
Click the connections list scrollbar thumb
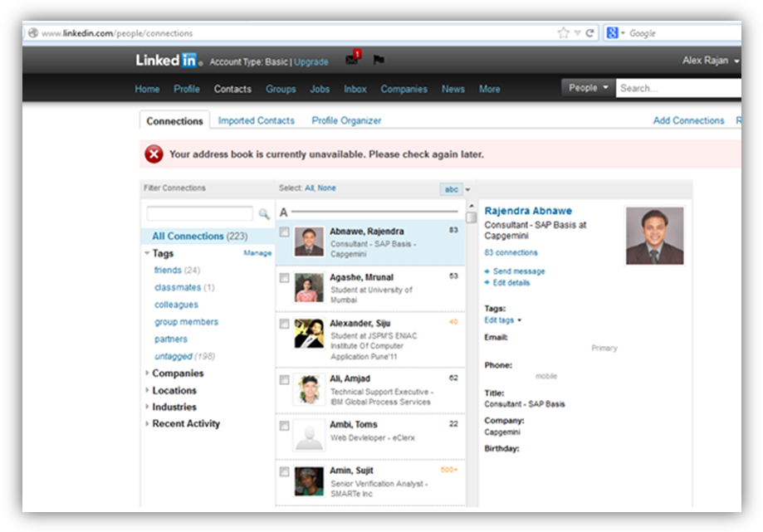pos(471,217)
